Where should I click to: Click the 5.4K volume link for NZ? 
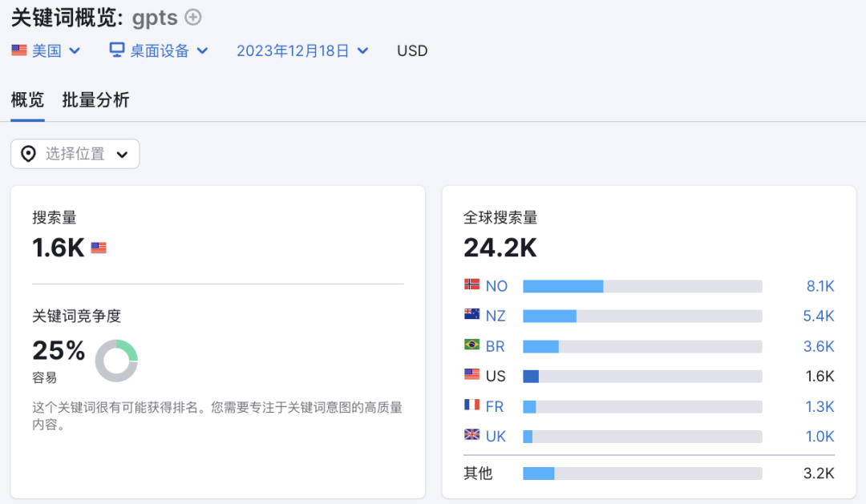pyautogui.click(x=818, y=316)
